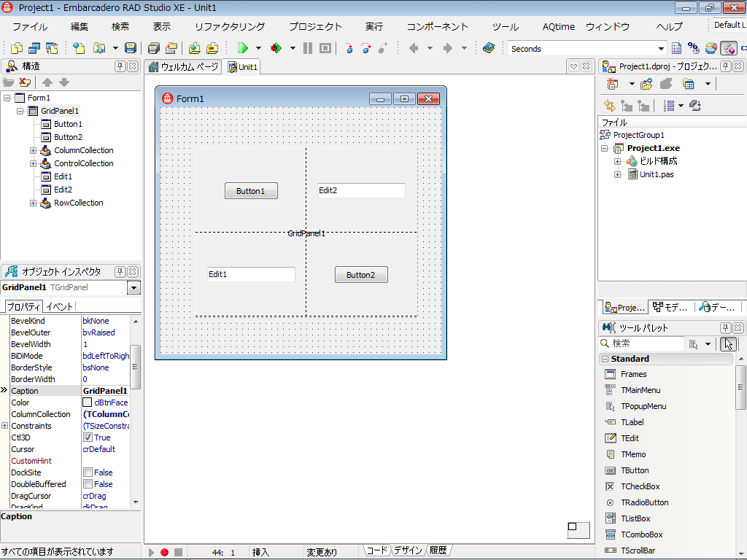Expand ColumnCollection in Structure tree
Viewport: 747px width, 560px height.
click(33, 150)
